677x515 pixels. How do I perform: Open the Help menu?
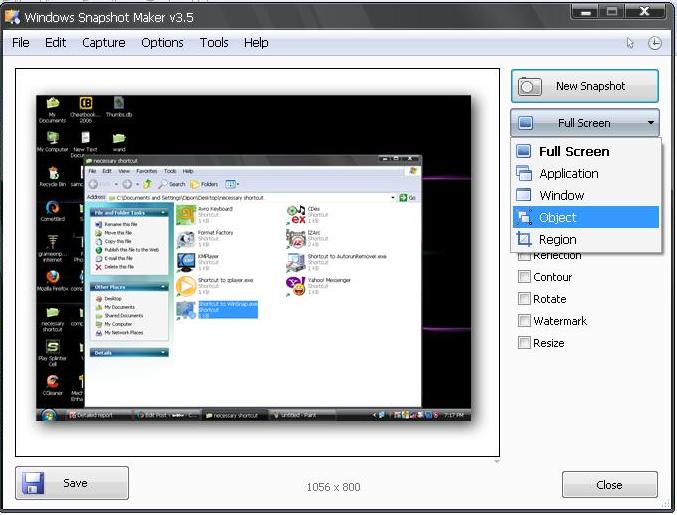[x=256, y=43]
